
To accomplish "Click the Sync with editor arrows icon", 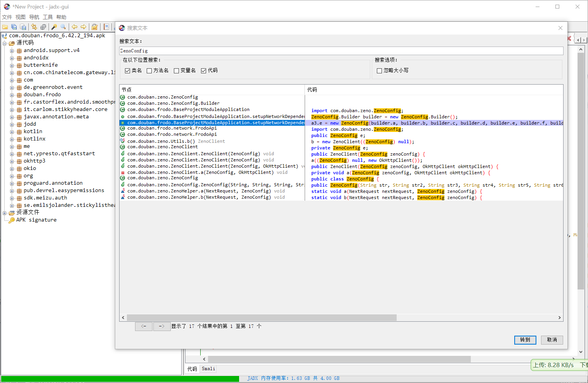I will pos(34,27).
